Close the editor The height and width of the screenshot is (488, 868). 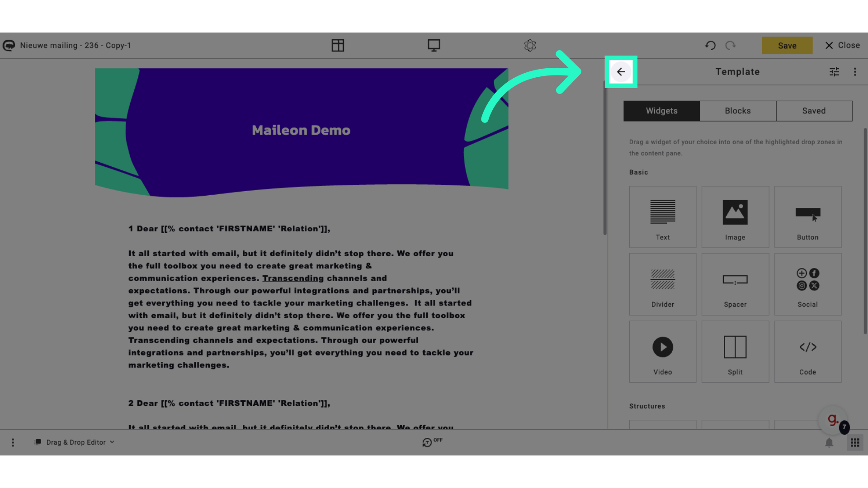click(842, 45)
